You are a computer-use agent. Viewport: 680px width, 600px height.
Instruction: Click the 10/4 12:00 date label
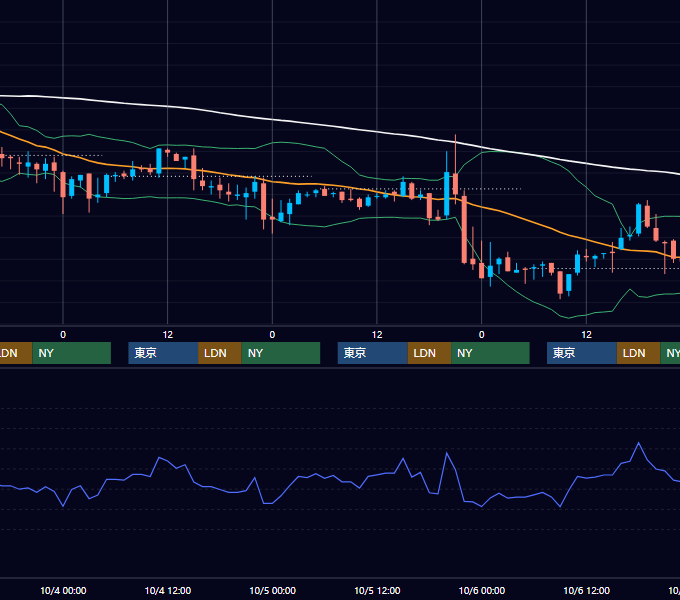(168, 590)
